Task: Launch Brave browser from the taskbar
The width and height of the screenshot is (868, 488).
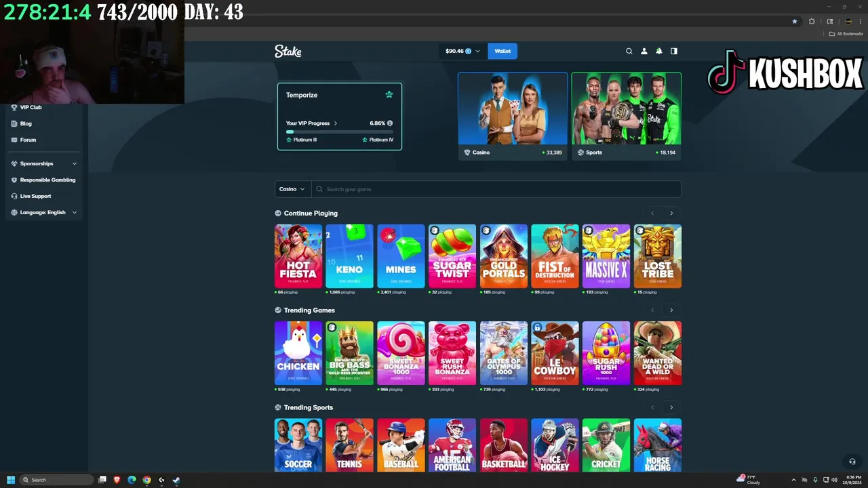Action: 117,480
